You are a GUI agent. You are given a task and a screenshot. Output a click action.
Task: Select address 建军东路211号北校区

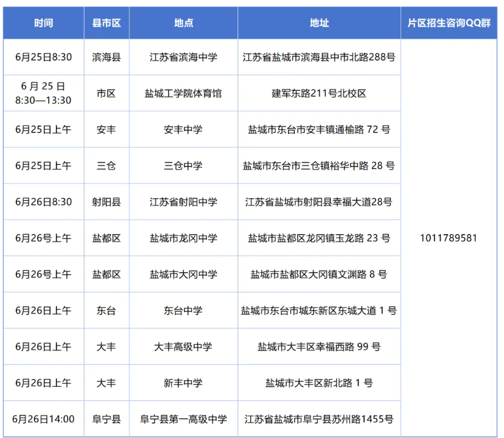tap(319, 94)
